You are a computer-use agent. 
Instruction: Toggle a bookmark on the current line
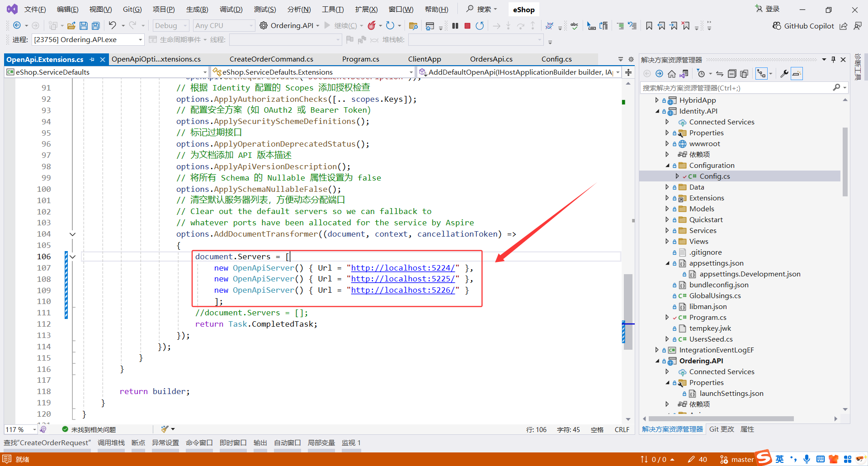649,26
